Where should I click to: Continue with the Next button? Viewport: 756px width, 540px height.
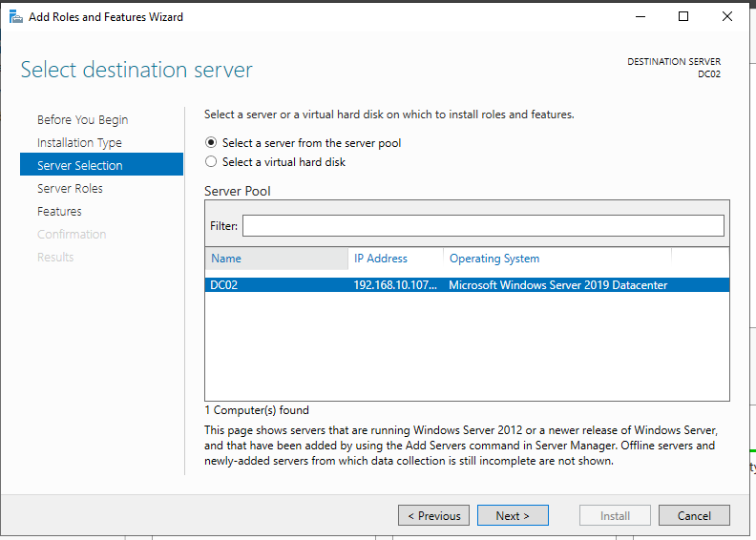(x=513, y=515)
